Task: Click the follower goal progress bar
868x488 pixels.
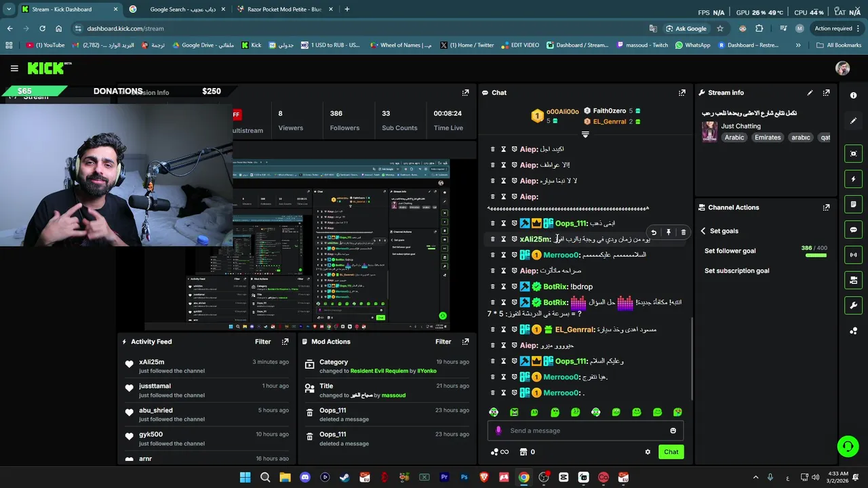Action: (x=816, y=256)
